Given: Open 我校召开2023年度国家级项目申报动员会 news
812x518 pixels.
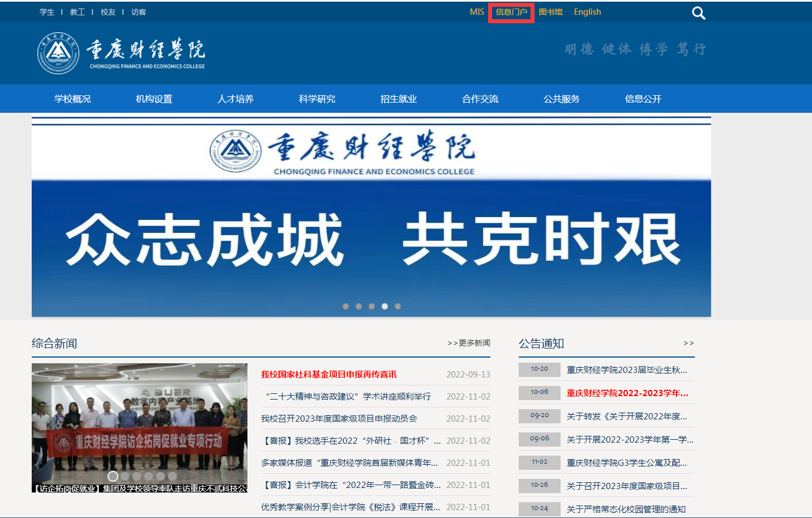Looking at the screenshot, I should (x=339, y=418).
